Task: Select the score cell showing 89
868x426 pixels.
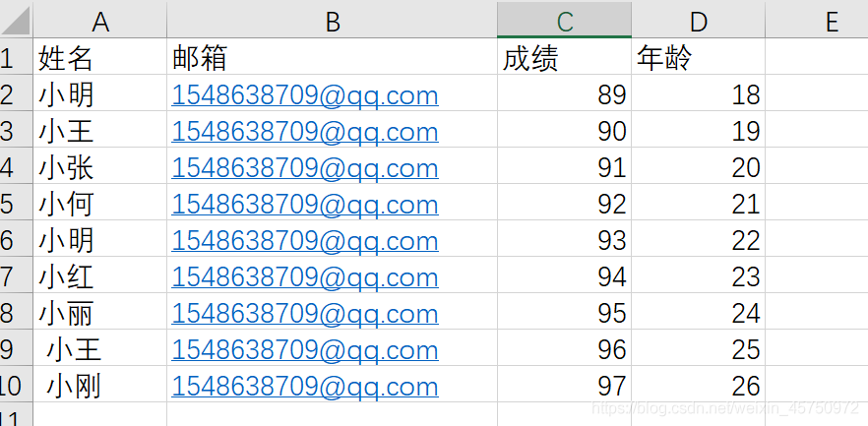Action: [x=611, y=95]
